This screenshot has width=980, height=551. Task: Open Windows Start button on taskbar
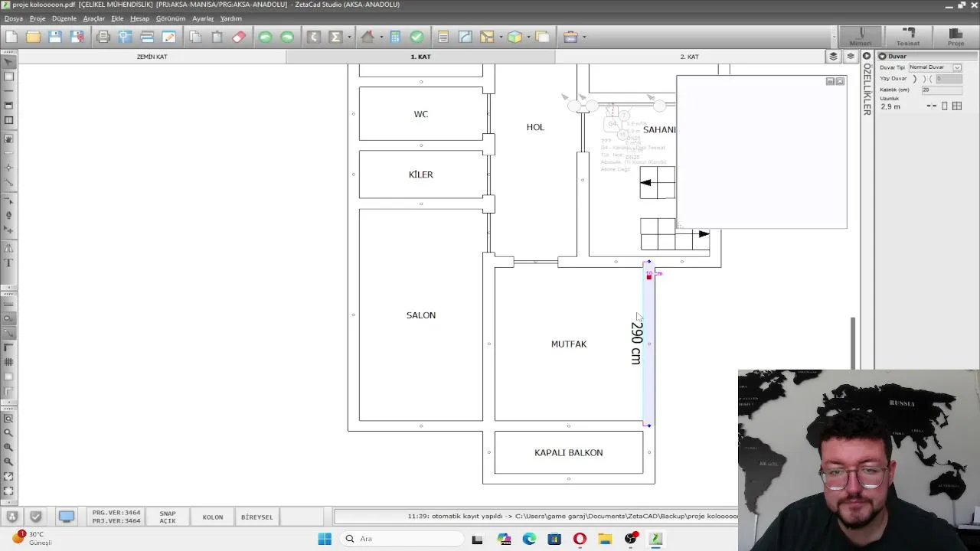coord(325,539)
